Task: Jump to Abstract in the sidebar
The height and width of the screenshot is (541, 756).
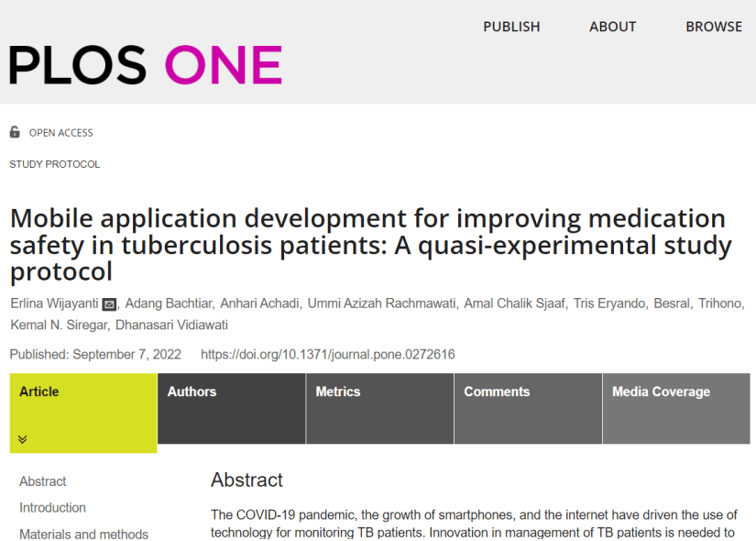Action: (43, 481)
